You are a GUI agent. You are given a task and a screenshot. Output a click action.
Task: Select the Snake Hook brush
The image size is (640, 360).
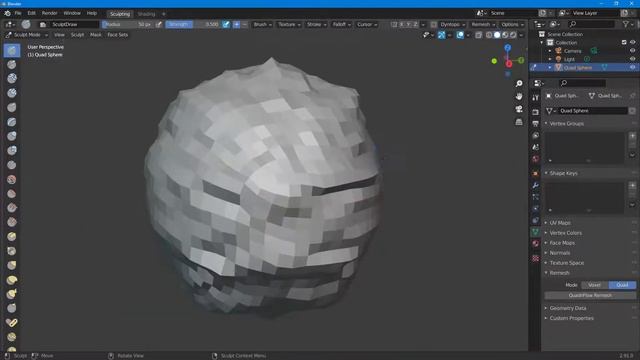[x=12, y=294]
